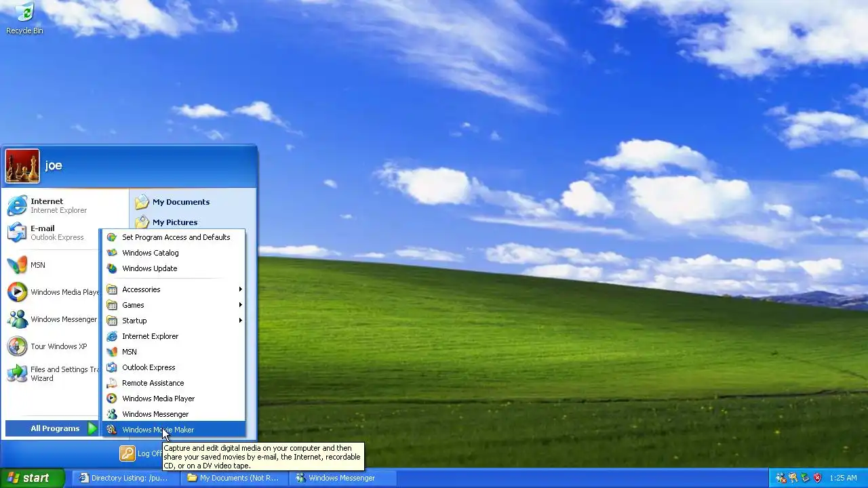The image size is (868, 488).
Task: Open MSN in Start menu left column
Action: coord(52,265)
